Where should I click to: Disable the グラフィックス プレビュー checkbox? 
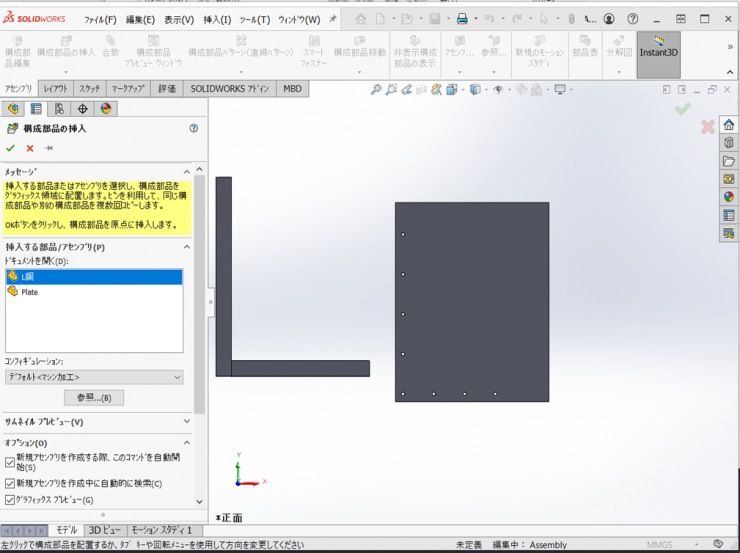click(x=11, y=500)
